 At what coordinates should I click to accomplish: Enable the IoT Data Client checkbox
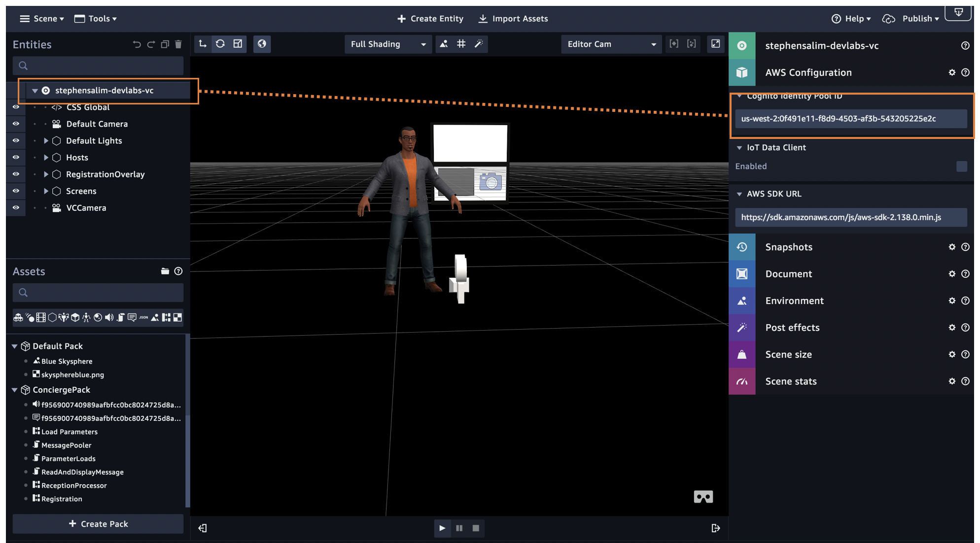click(961, 166)
